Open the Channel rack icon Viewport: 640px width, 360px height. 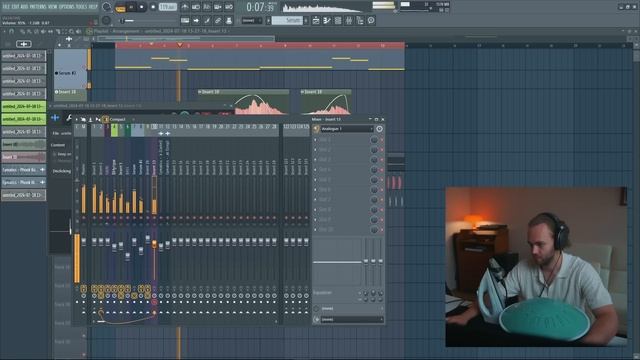(x=338, y=20)
